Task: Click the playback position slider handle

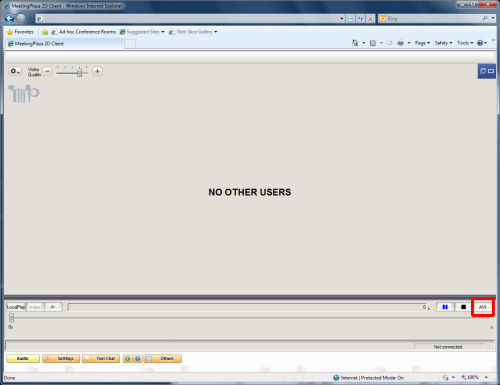Action: pyautogui.click(x=11, y=317)
